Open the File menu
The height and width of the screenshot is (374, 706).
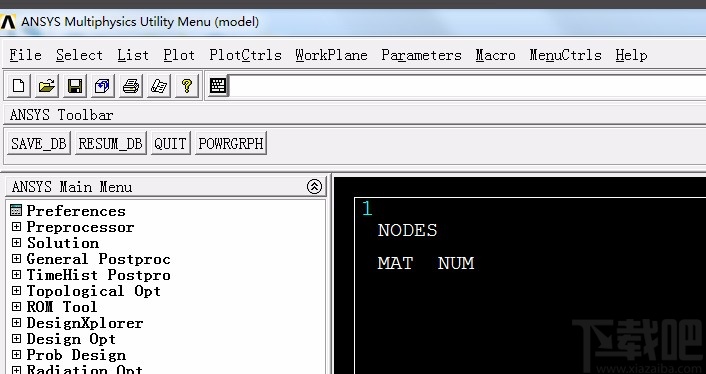click(x=26, y=55)
